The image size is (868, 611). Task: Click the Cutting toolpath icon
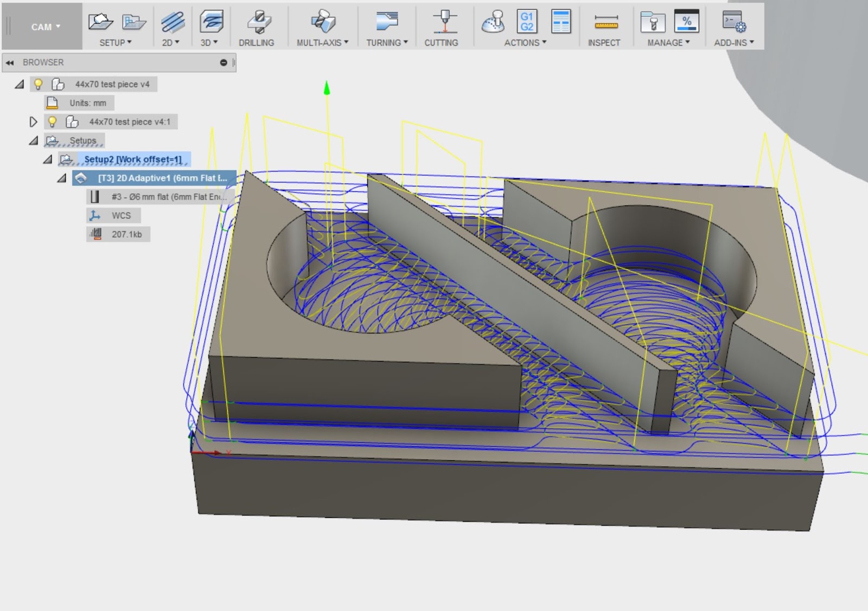coord(442,23)
